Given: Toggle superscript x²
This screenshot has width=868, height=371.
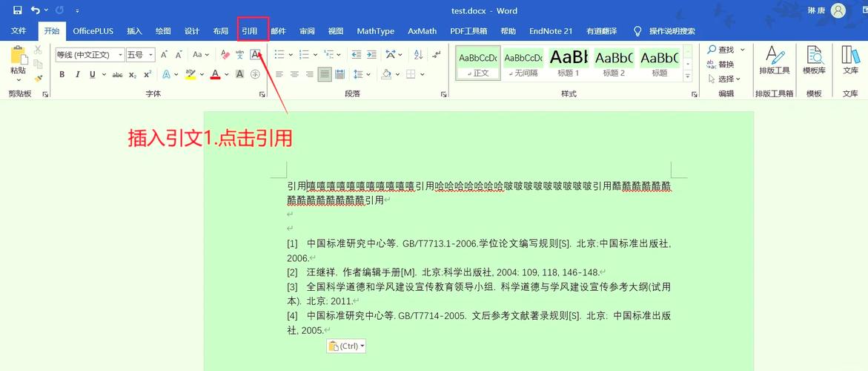Looking at the screenshot, I should [x=148, y=74].
